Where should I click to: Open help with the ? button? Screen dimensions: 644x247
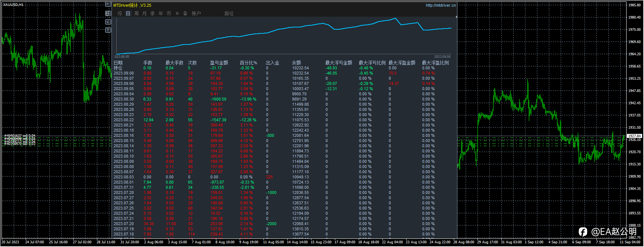[x=108, y=30]
